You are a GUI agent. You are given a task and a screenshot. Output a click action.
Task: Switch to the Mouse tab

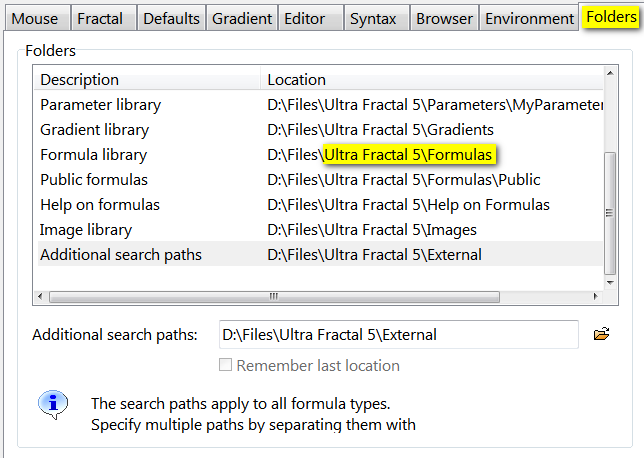click(x=37, y=18)
